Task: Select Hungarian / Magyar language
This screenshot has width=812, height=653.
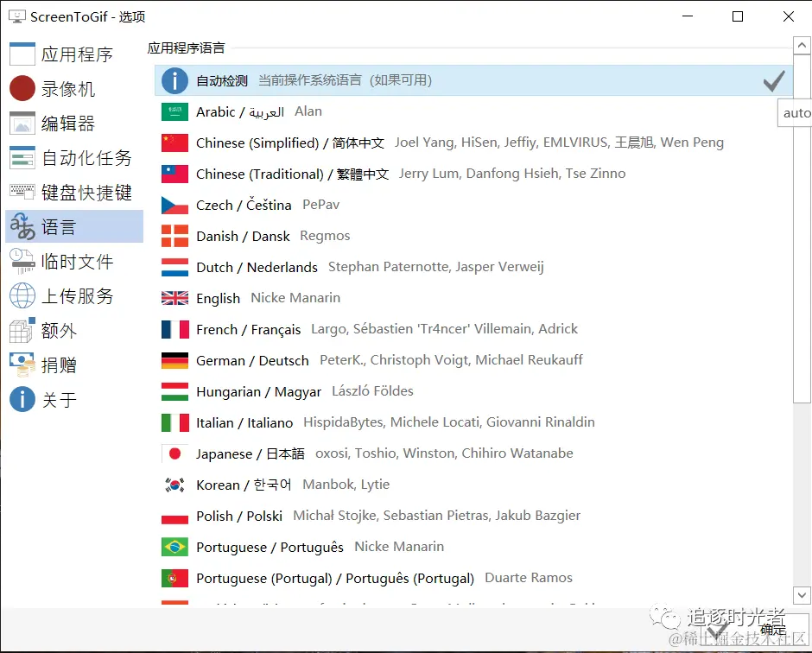Action: (473, 391)
